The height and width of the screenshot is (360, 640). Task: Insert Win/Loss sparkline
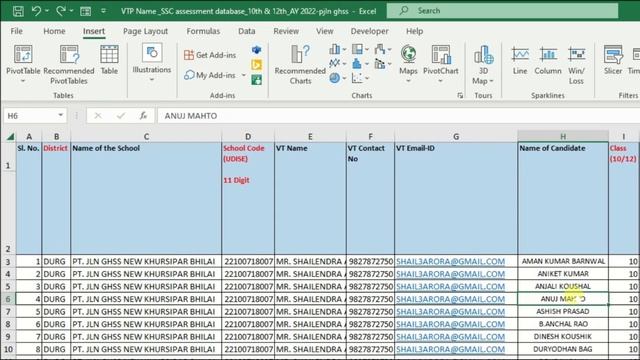576,64
